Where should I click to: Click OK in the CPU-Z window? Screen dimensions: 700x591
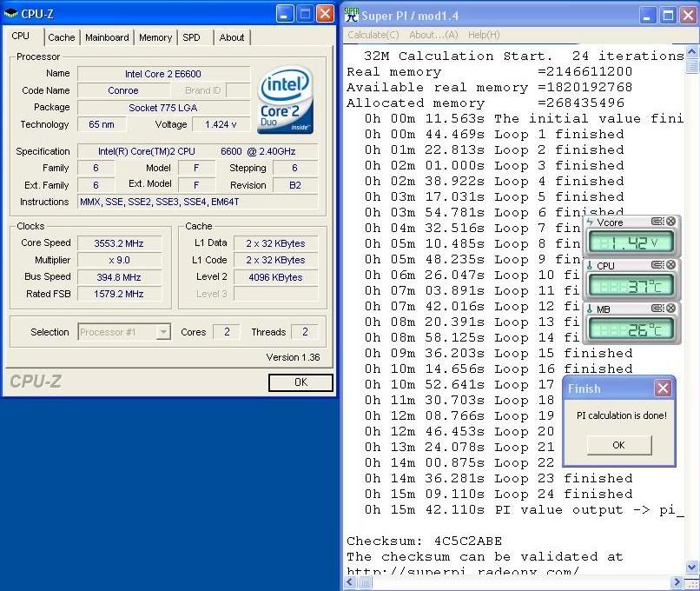[x=300, y=382]
